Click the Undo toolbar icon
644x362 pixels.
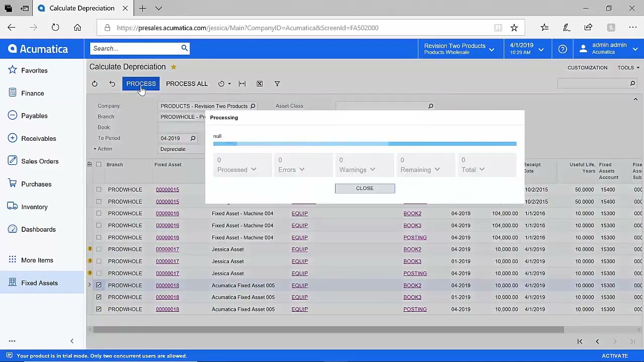coord(112,84)
